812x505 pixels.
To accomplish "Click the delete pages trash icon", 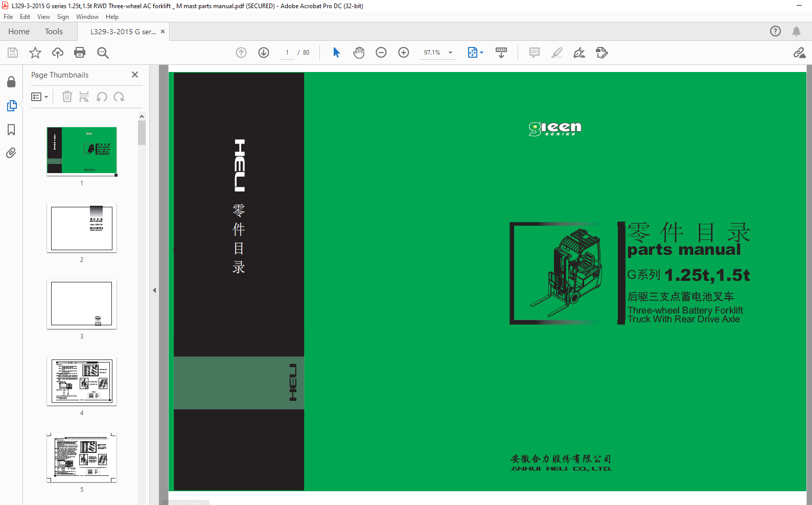I will click(x=67, y=97).
